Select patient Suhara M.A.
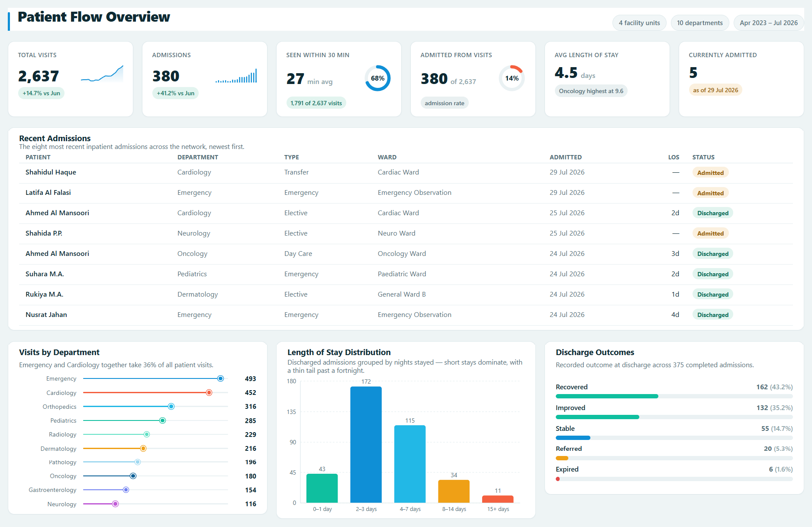 pyautogui.click(x=45, y=274)
